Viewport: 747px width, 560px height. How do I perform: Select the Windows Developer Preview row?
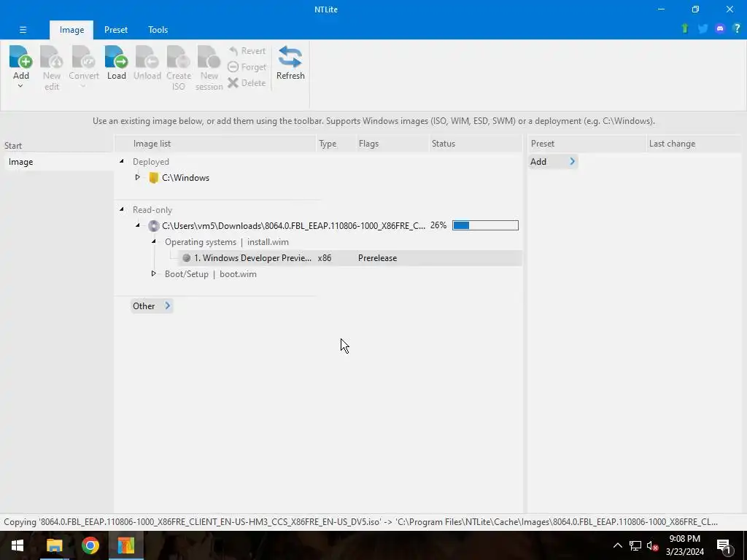click(350, 257)
